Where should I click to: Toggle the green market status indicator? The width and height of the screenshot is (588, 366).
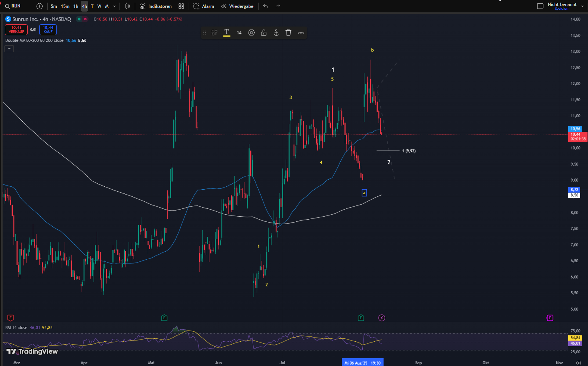click(79, 19)
